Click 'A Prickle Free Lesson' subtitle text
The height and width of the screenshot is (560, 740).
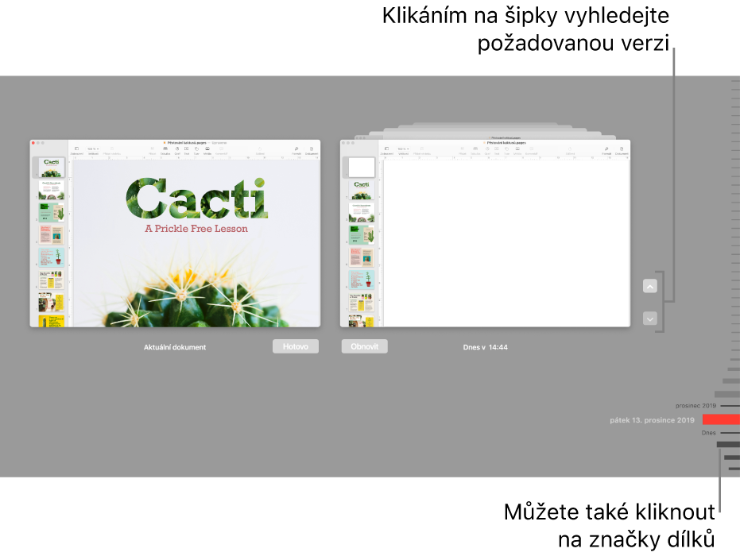tap(196, 228)
